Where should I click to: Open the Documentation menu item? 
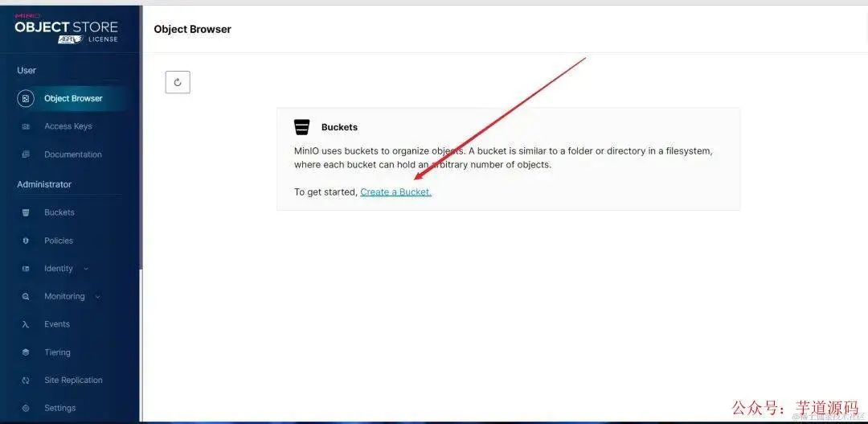click(73, 154)
